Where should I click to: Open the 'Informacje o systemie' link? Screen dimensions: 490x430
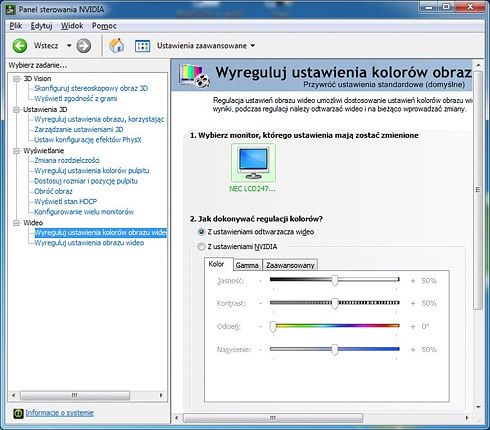coord(59,413)
